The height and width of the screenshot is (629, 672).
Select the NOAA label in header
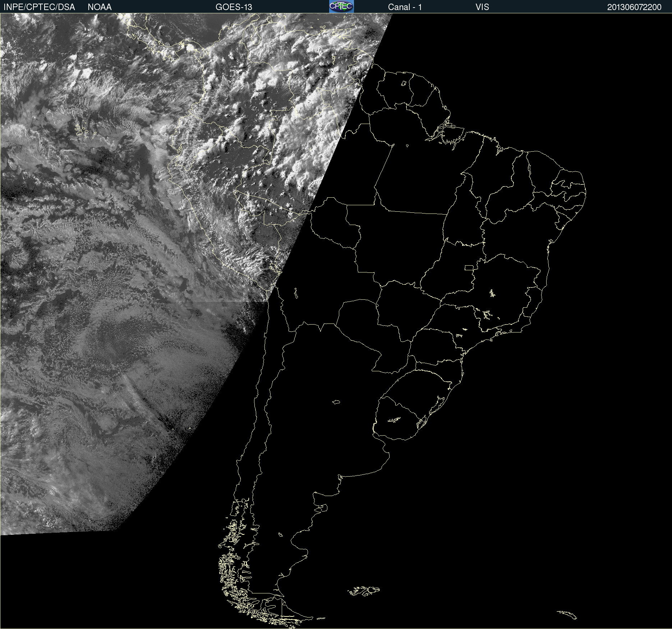point(100,7)
